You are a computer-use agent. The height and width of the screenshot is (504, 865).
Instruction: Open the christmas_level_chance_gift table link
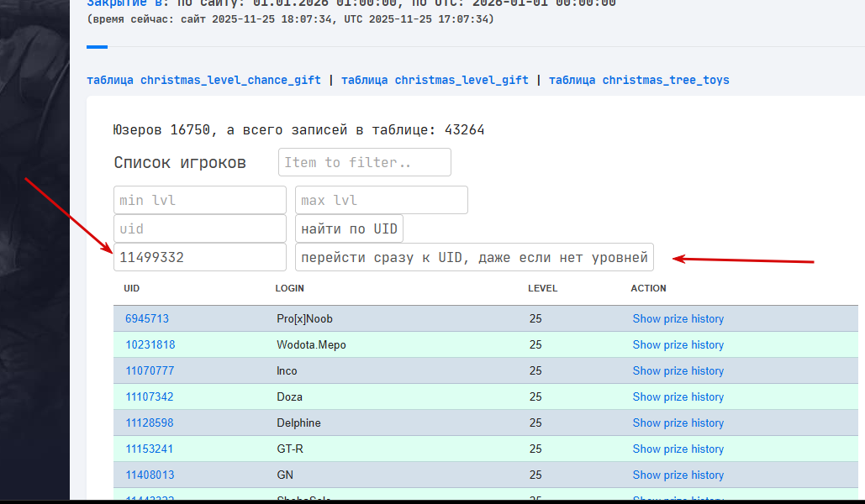point(203,80)
